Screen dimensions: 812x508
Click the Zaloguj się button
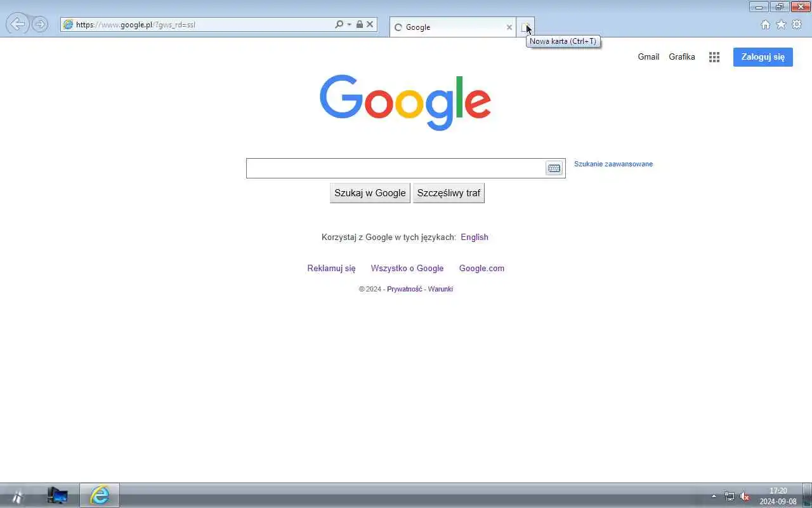(x=763, y=57)
